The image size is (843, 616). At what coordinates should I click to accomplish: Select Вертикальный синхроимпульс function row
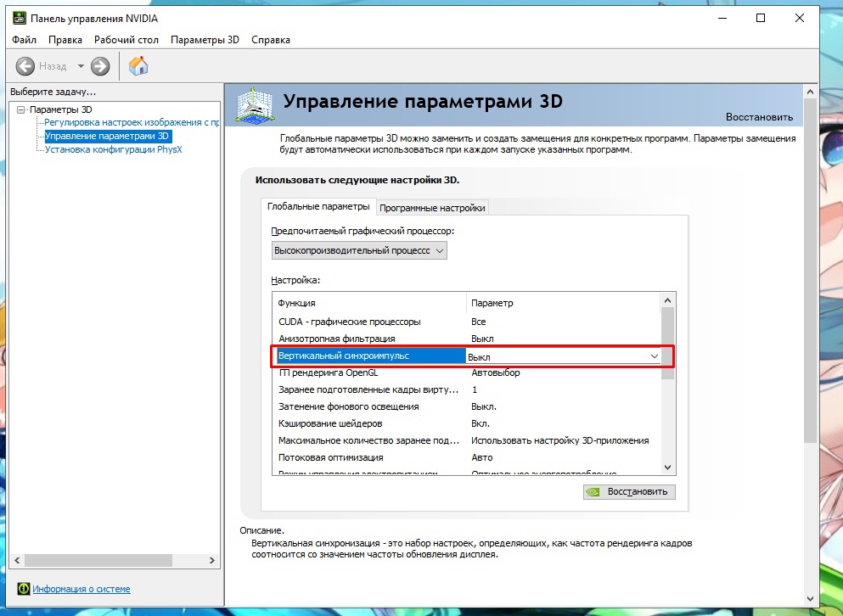tap(371, 356)
